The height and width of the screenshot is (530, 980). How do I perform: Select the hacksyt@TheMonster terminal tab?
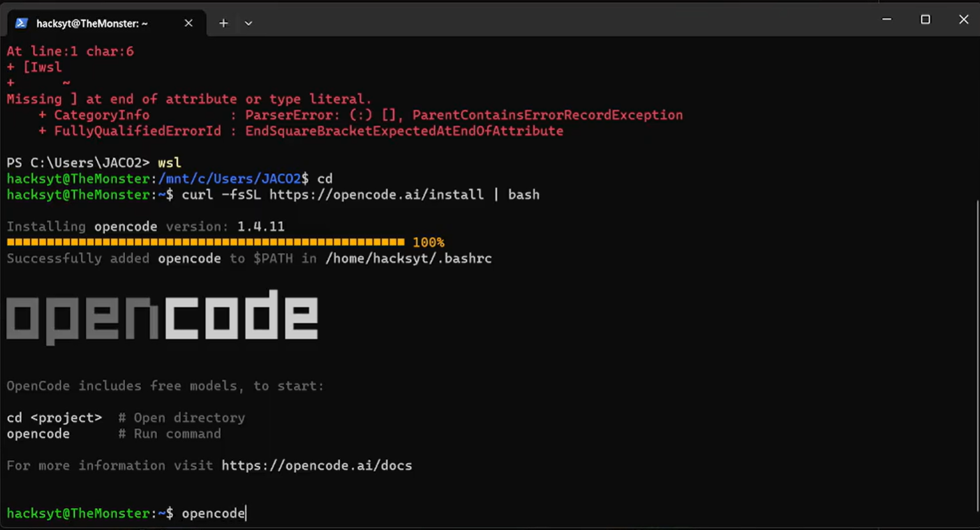pyautogui.click(x=106, y=23)
